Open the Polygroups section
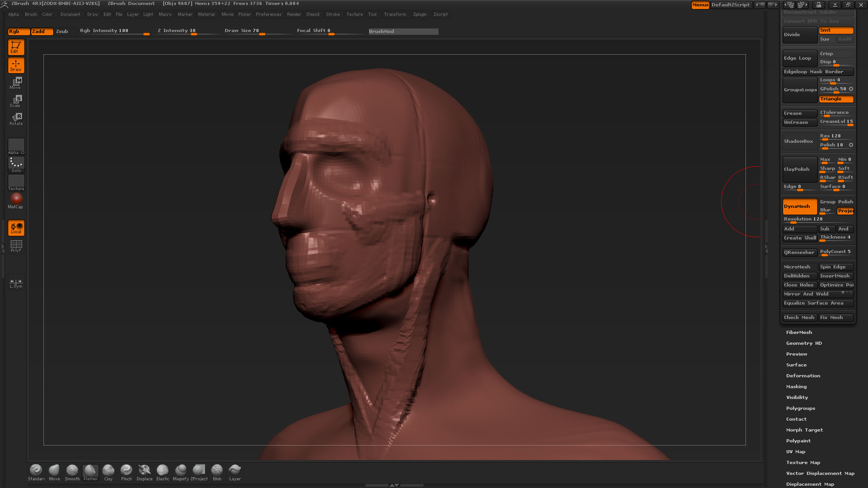Viewport: 868px width, 488px height. click(800, 408)
